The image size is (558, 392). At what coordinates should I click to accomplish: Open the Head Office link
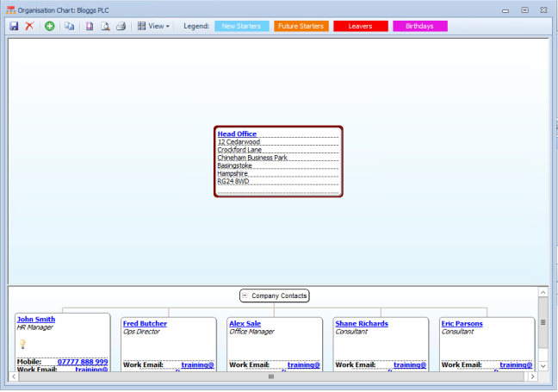coord(237,134)
